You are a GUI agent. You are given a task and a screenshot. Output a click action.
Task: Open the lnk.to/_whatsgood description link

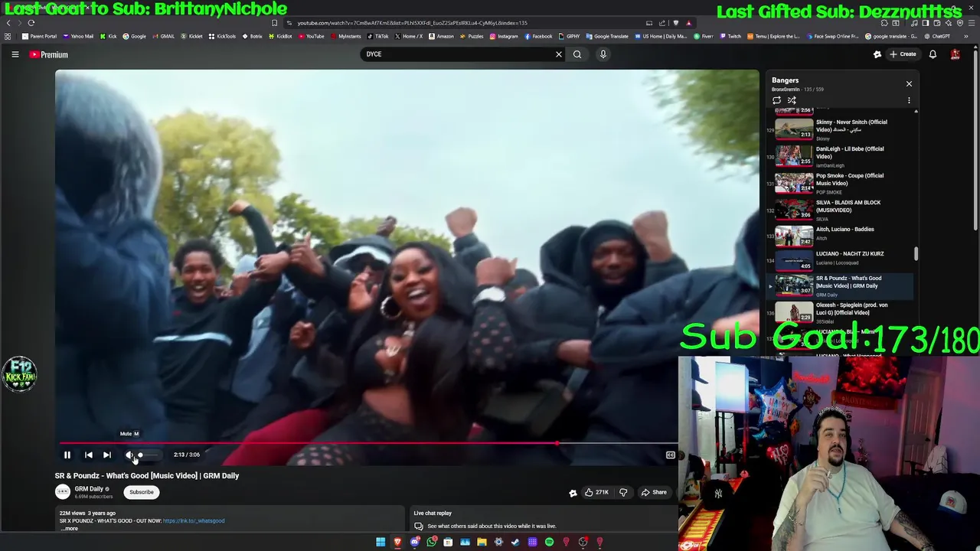click(194, 521)
